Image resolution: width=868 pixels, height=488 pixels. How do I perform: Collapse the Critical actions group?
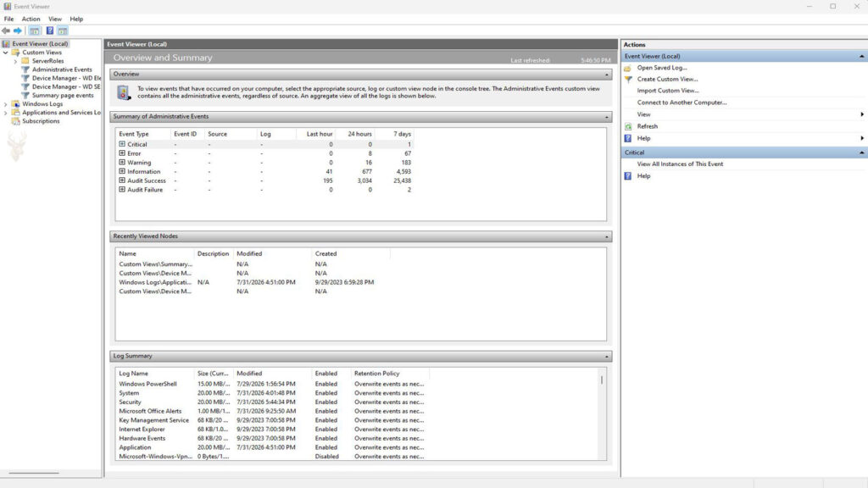click(x=861, y=152)
